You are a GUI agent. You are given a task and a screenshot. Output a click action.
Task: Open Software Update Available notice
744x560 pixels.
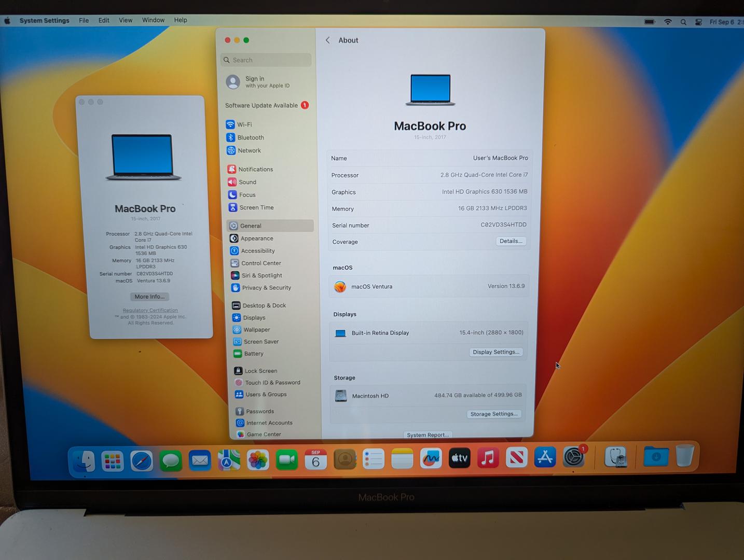tap(267, 105)
